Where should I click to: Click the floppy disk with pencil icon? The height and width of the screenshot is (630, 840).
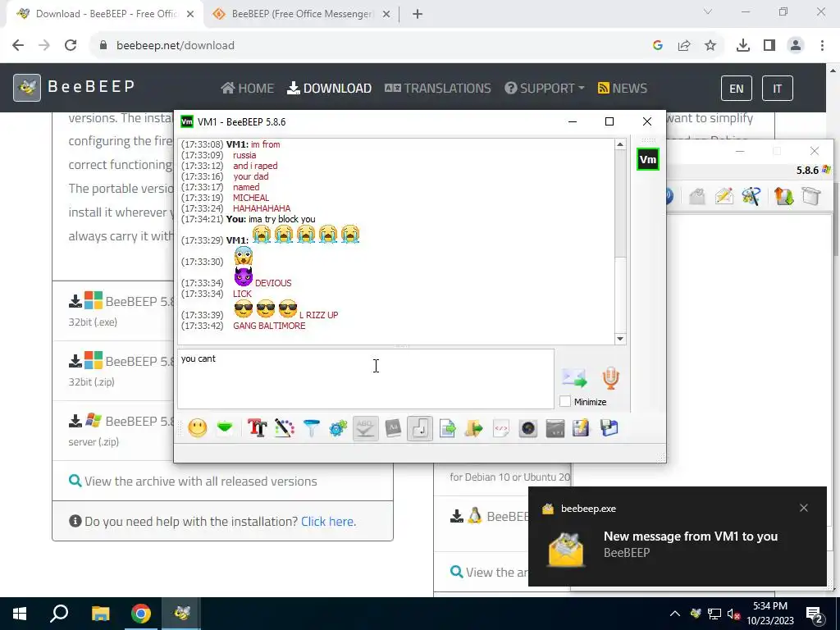582,428
